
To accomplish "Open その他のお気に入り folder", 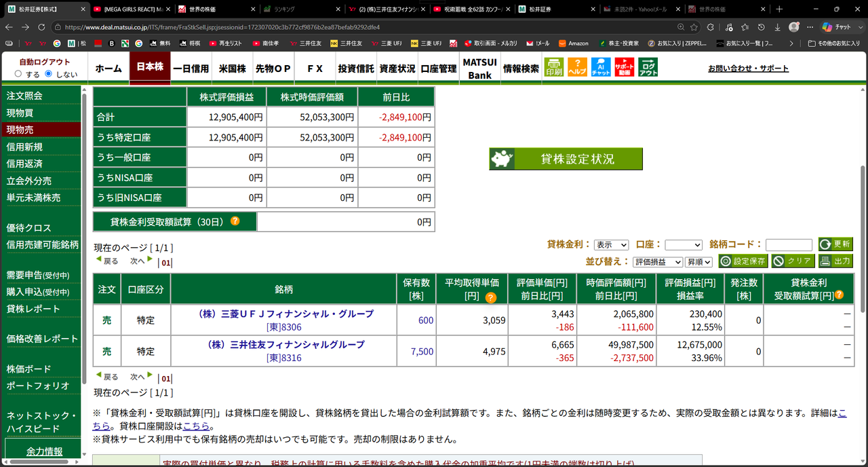I will coord(833,43).
